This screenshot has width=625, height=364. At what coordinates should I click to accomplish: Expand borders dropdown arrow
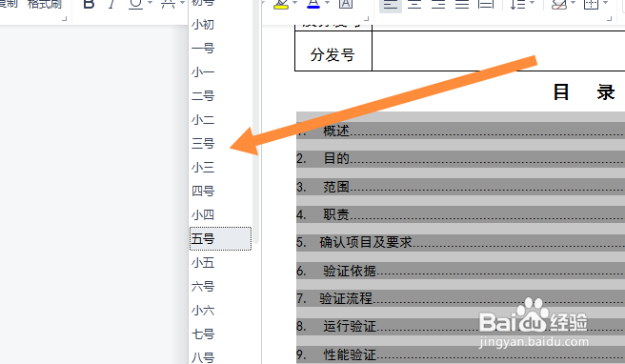tap(606, 3)
